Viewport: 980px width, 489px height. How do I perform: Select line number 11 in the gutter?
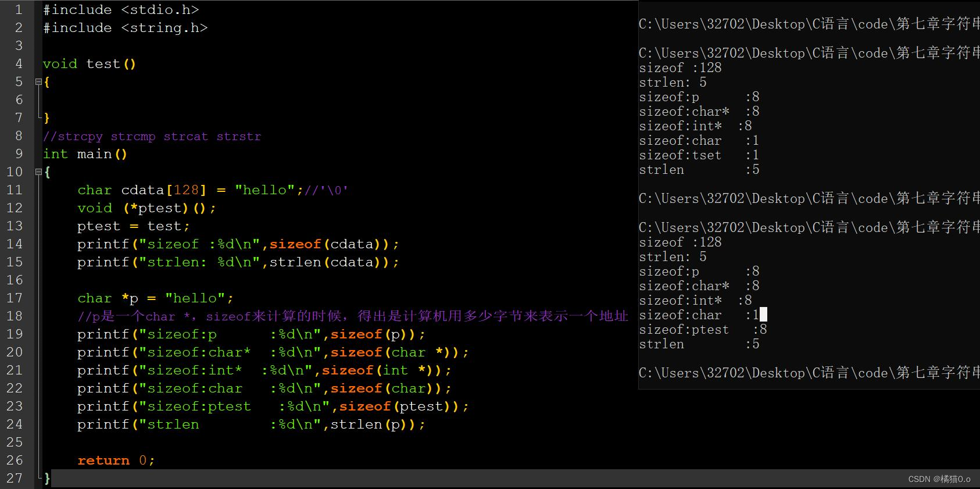click(15, 190)
